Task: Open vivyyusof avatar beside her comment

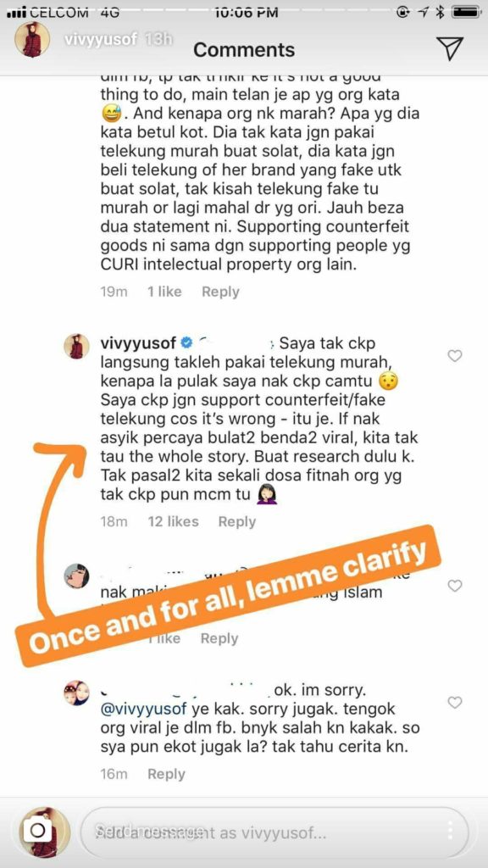Action: pyautogui.click(x=76, y=347)
